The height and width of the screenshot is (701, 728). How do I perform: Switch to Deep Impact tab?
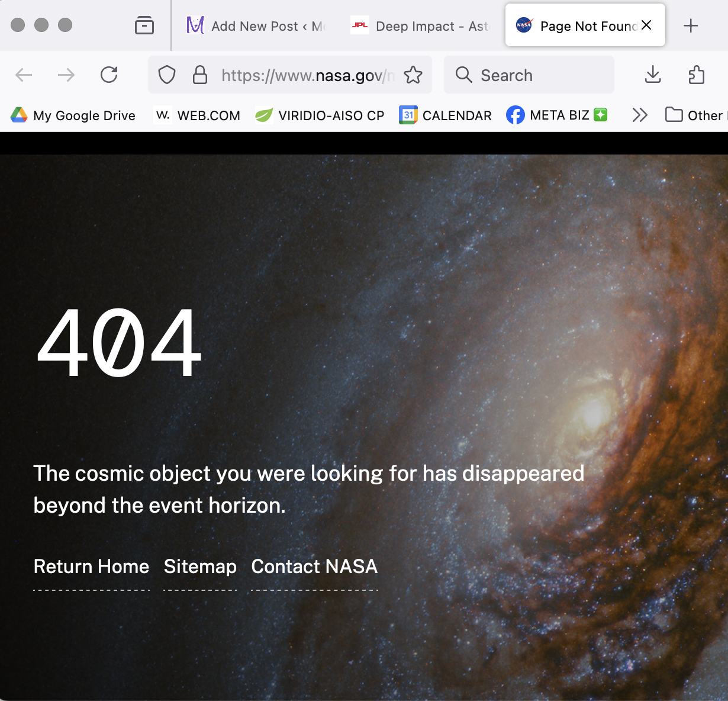[420, 26]
